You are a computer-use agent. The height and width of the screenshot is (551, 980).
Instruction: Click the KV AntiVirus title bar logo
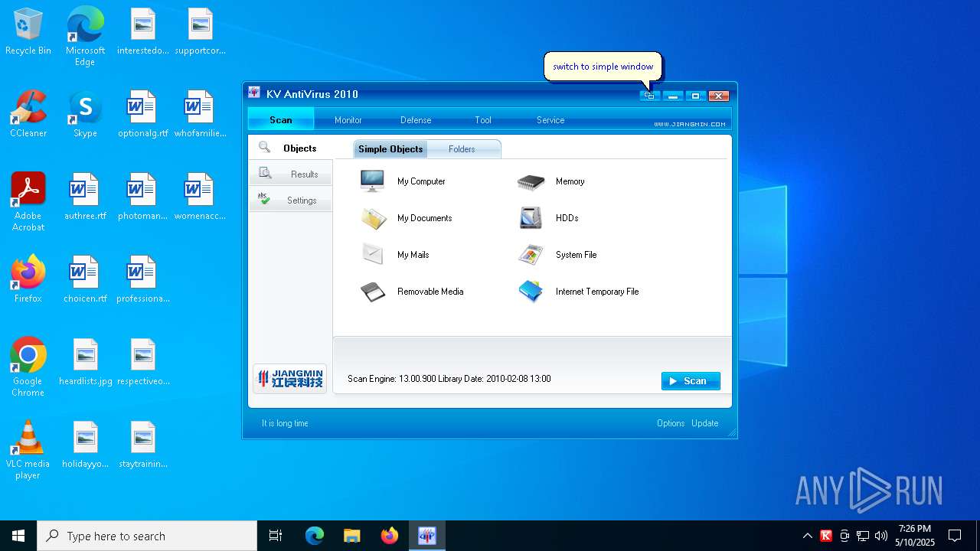pyautogui.click(x=254, y=93)
